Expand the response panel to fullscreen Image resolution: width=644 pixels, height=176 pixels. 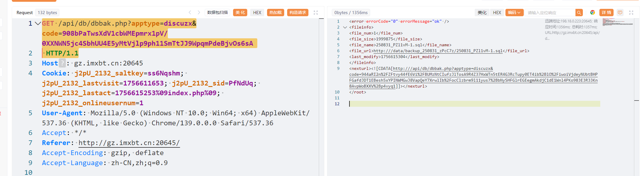click(631, 12)
